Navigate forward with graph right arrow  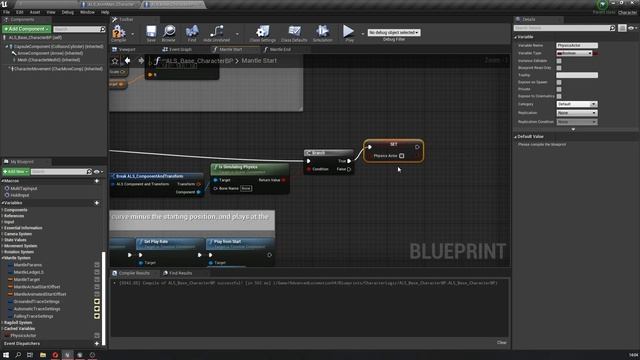click(141, 61)
